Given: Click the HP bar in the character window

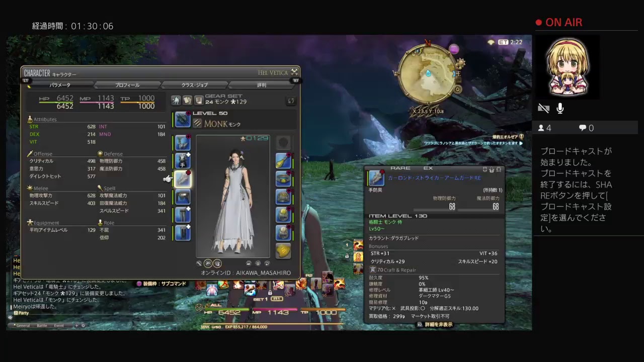Looking at the screenshot, I should tap(56, 102).
